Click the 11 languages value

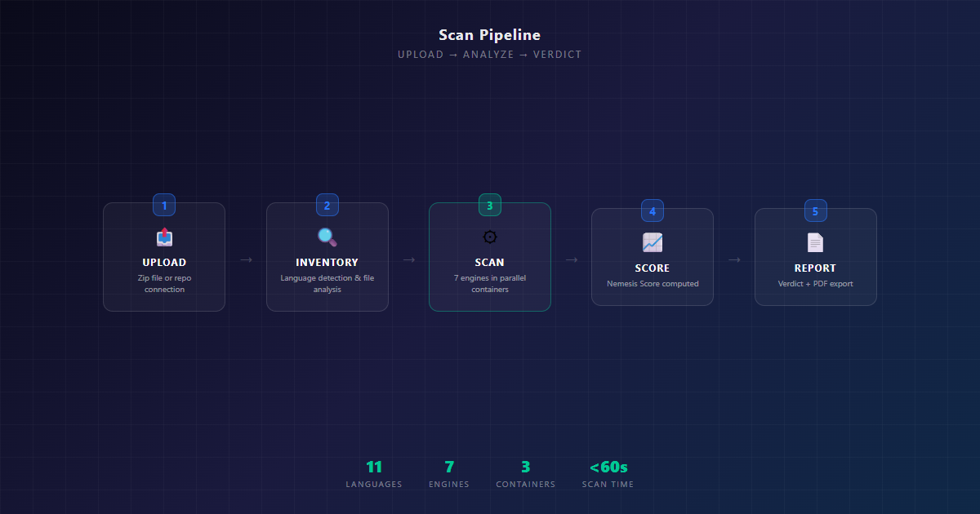point(374,467)
